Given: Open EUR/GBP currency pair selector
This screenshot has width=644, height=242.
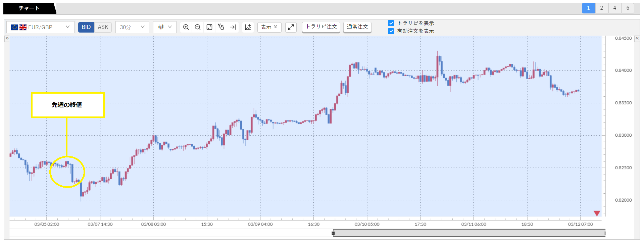Looking at the screenshot, I should click(x=40, y=27).
